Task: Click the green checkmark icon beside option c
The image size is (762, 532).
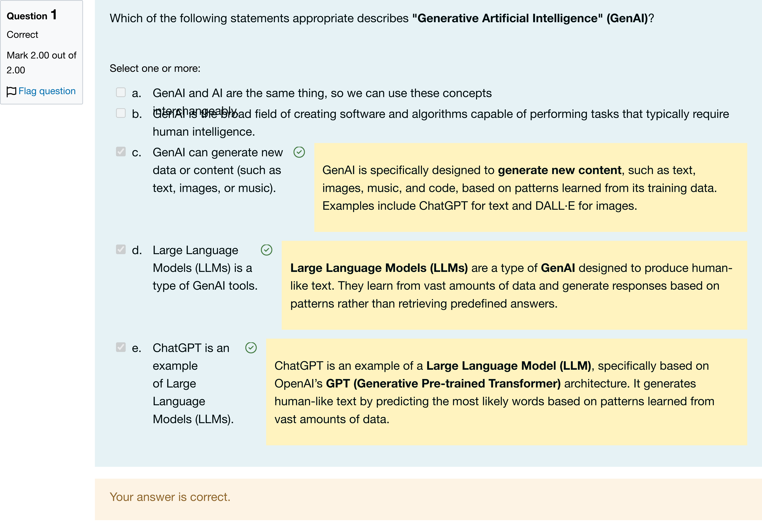Action: (x=299, y=152)
